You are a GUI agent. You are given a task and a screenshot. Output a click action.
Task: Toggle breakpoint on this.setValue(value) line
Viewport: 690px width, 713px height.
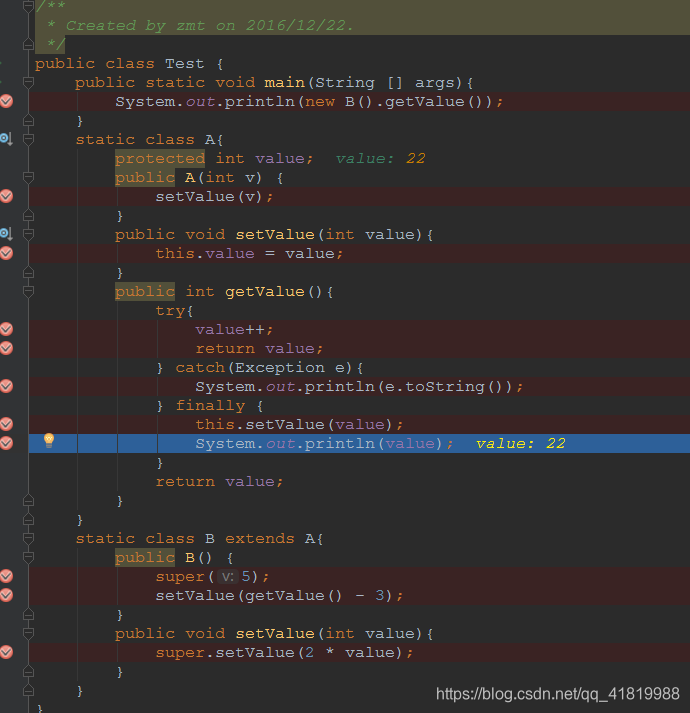point(6,424)
